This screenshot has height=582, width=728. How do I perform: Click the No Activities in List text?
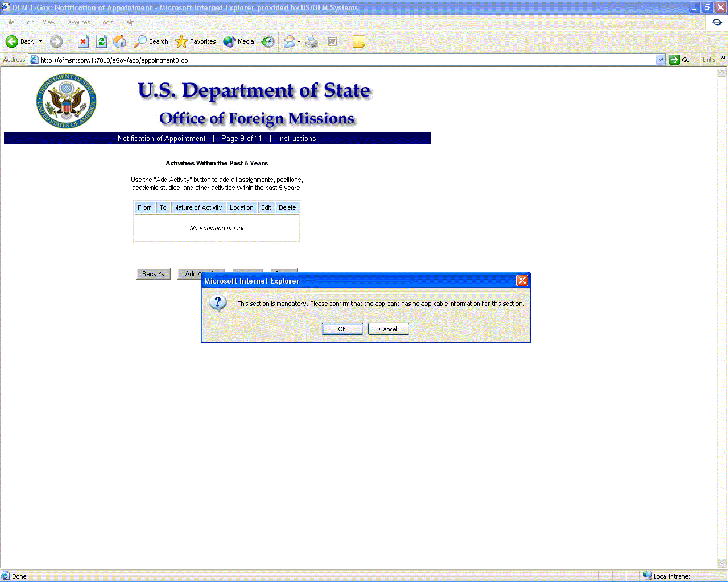point(217,228)
